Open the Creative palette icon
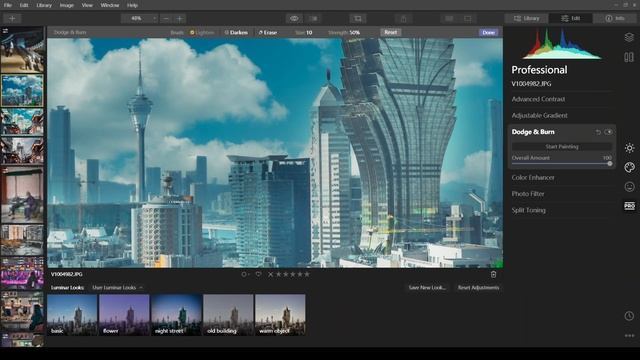This screenshot has width=640, height=360. tap(629, 167)
